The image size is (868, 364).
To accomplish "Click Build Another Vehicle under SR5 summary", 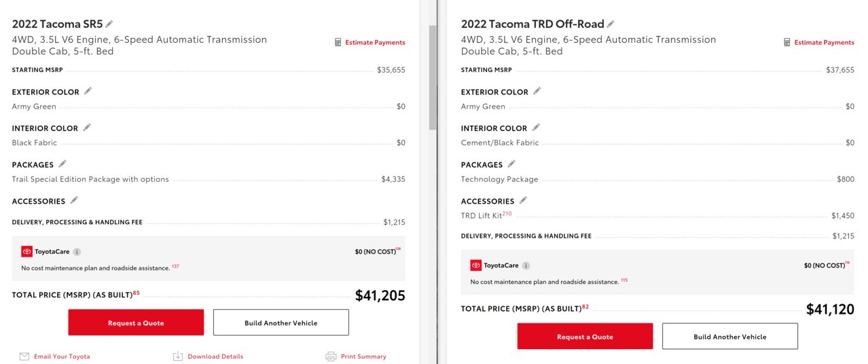I will tap(281, 323).
